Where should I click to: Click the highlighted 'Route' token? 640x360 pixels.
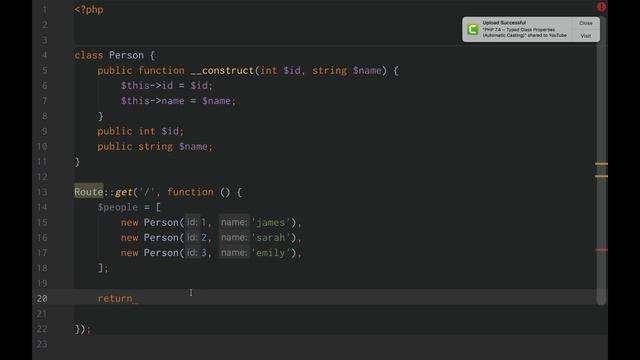coord(89,192)
